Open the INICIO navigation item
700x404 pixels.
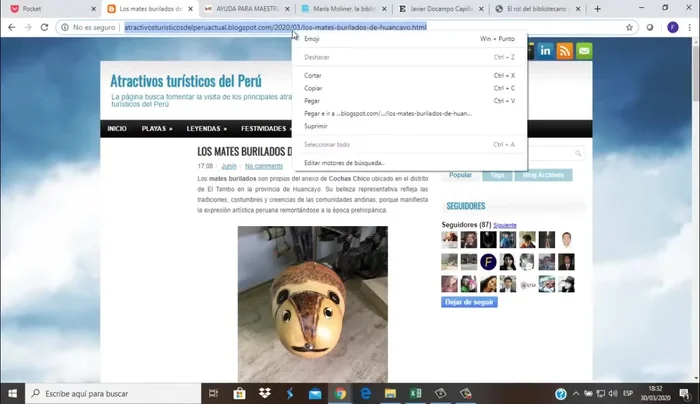point(117,129)
